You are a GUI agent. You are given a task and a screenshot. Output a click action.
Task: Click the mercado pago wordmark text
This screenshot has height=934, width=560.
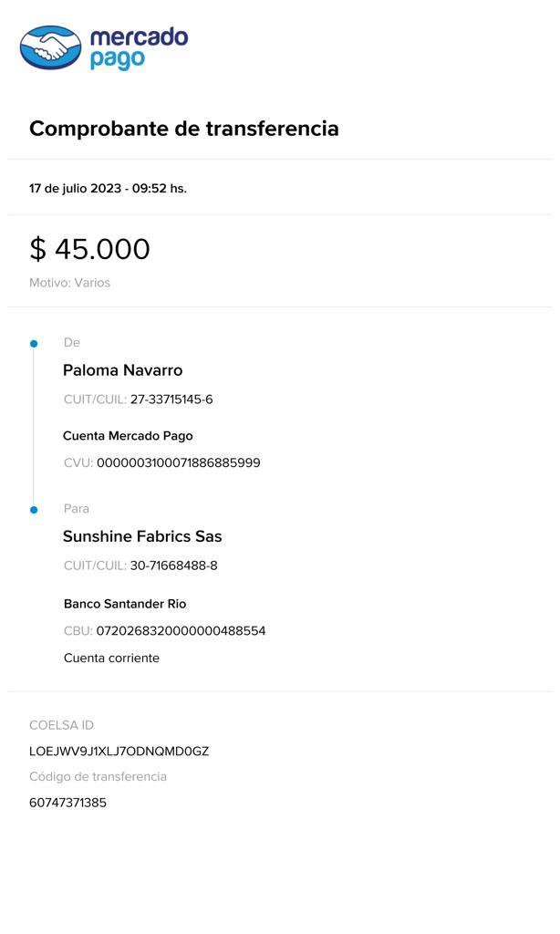(x=139, y=48)
